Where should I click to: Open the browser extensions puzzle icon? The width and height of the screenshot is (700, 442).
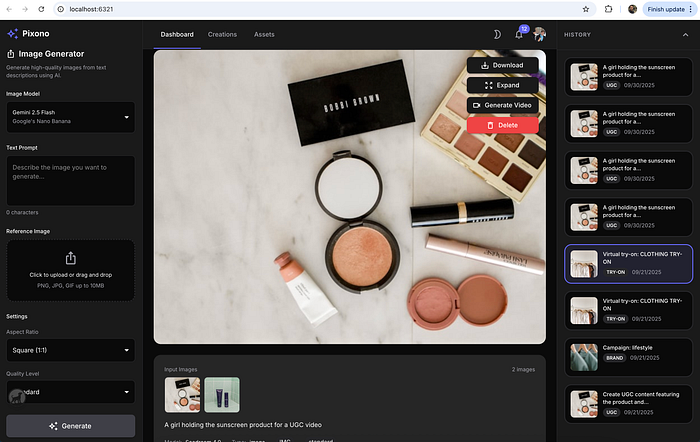coord(609,8)
